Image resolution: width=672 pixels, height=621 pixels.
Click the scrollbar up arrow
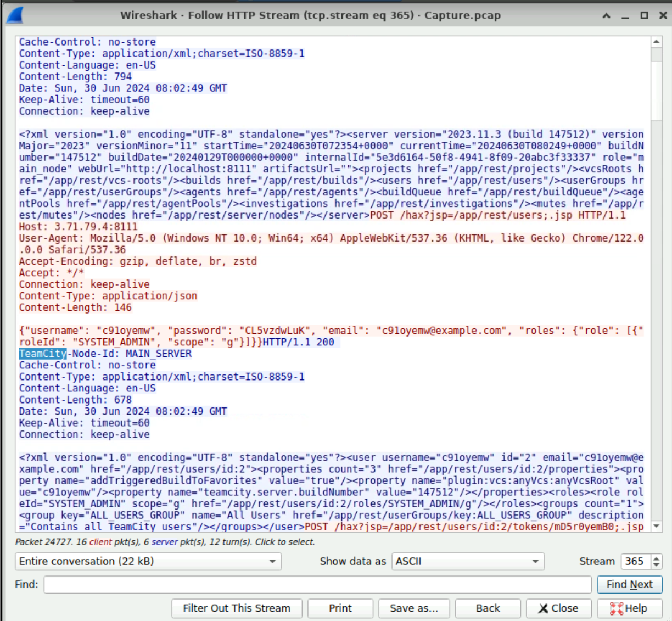pyautogui.click(x=656, y=42)
